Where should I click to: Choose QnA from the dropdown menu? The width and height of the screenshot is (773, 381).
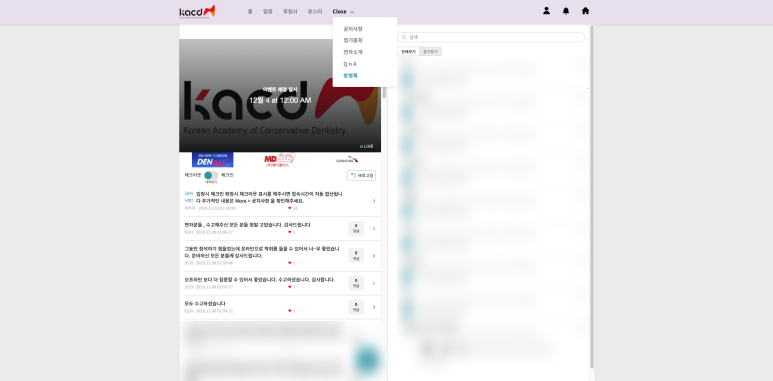(x=350, y=64)
